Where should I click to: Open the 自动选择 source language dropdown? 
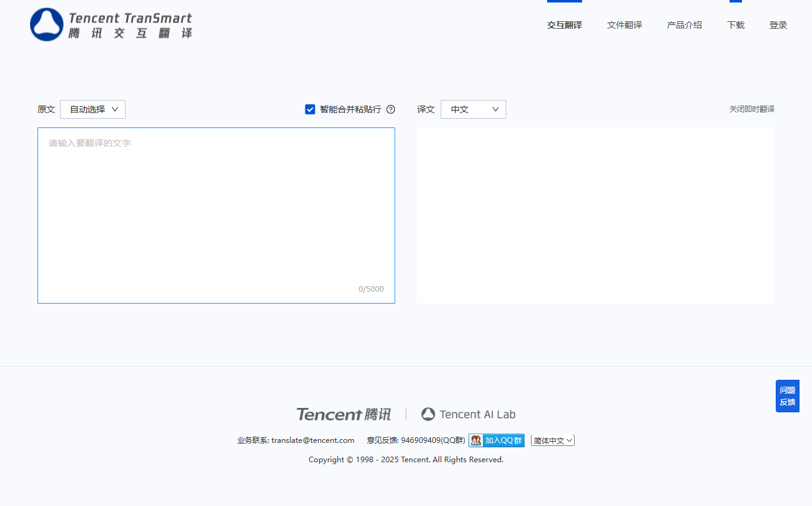(93, 109)
